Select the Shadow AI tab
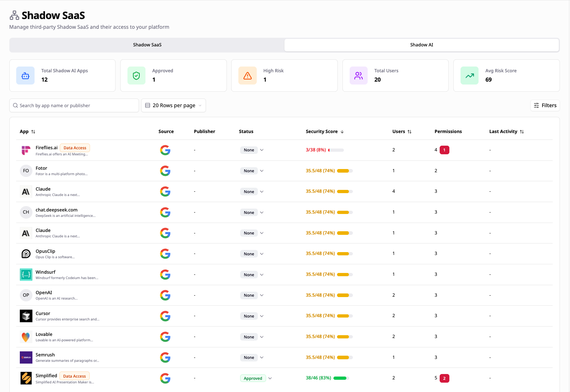This screenshot has width=570, height=392. click(x=421, y=45)
